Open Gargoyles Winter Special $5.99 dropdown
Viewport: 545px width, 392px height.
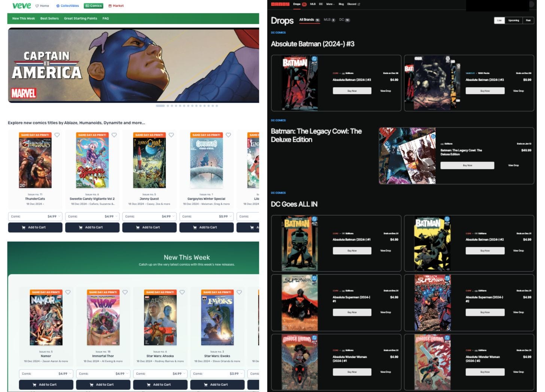(207, 217)
